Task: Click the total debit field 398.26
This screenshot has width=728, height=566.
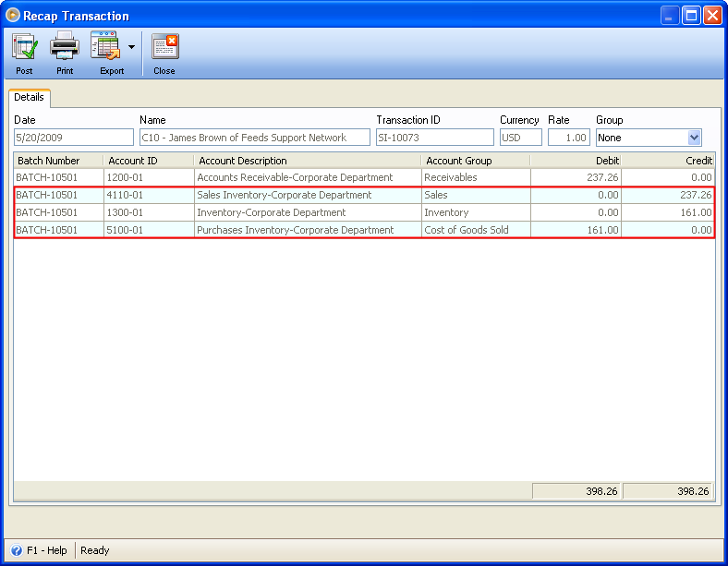Action: (x=576, y=491)
